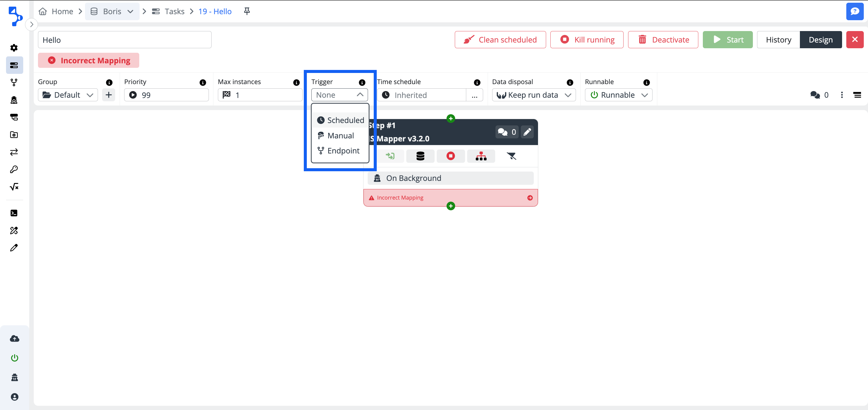Click the database icon in step toolbar
Image resolution: width=868 pixels, height=410 pixels.
(420, 156)
